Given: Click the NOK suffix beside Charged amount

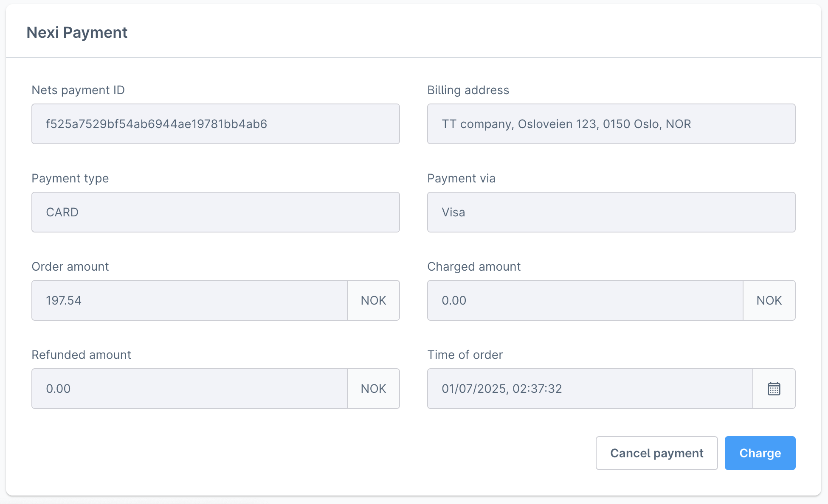Looking at the screenshot, I should click(x=769, y=300).
